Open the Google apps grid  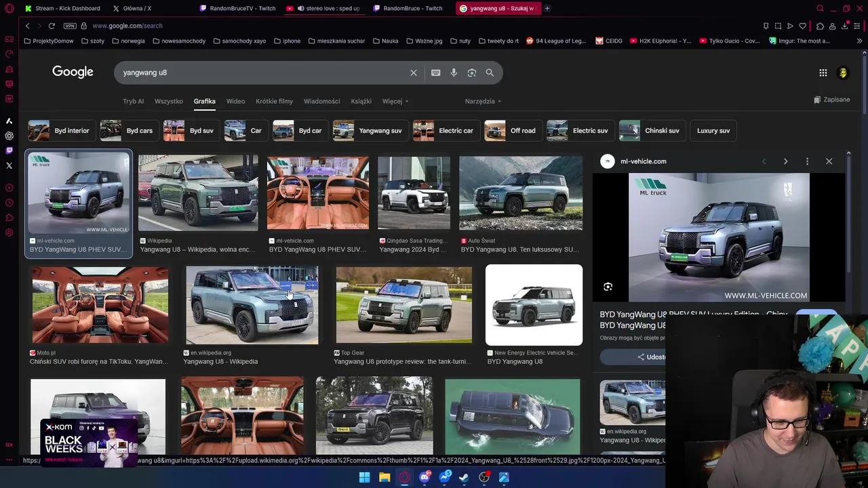(x=823, y=73)
